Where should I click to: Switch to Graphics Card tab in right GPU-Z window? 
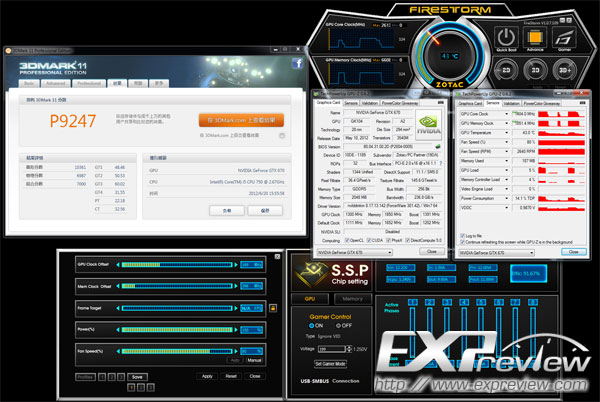470,103
